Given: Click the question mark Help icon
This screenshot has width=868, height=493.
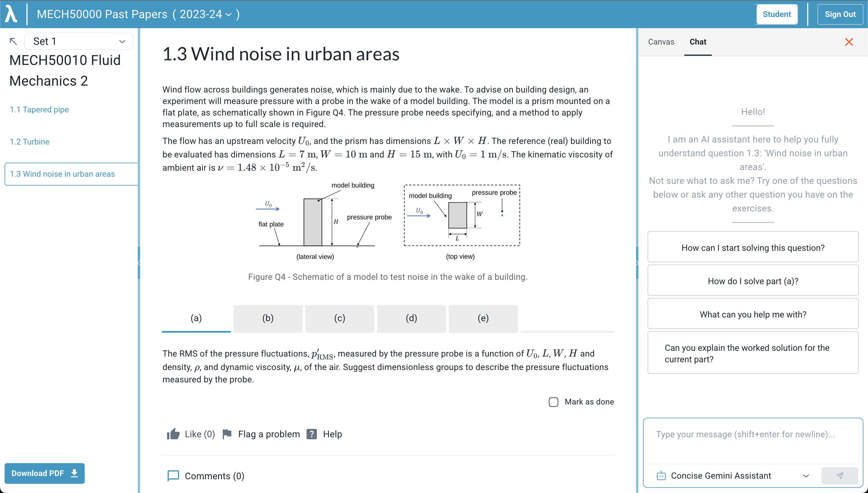Looking at the screenshot, I should (x=311, y=434).
